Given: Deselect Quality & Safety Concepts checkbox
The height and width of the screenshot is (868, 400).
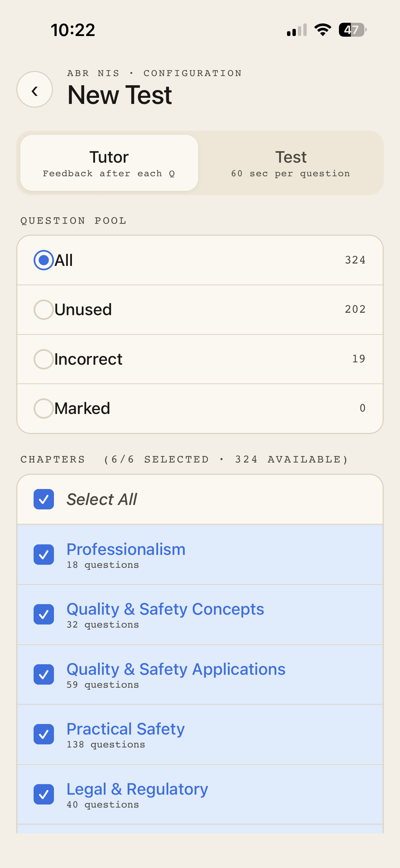Looking at the screenshot, I should point(44,615).
